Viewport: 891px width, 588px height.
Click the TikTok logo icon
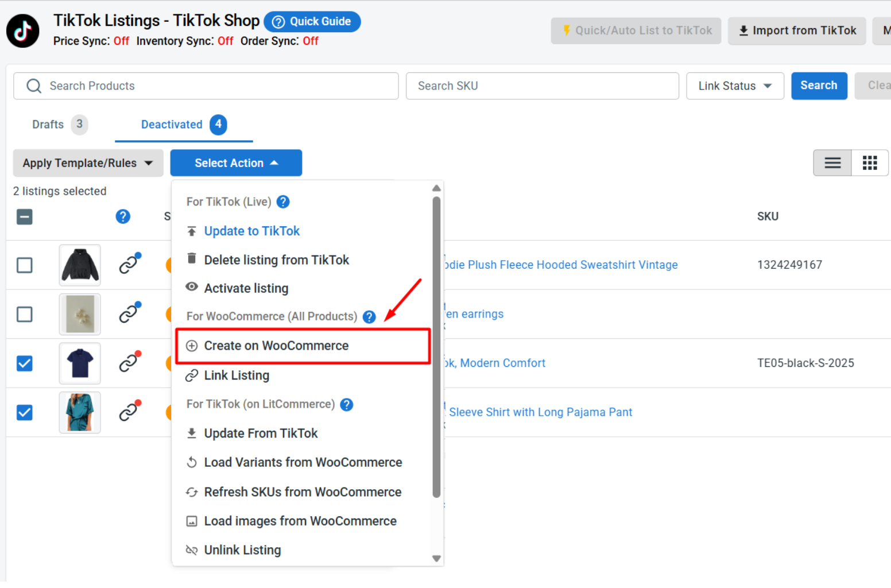pyautogui.click(x=23, y=31)
